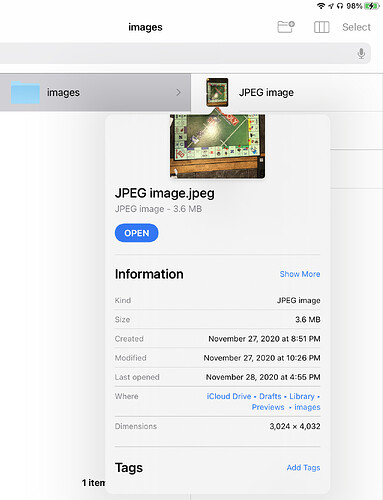This screenshot has width=383, height=500.
Task: Click the Kind value 'JPEG image'
Action: 299,300
